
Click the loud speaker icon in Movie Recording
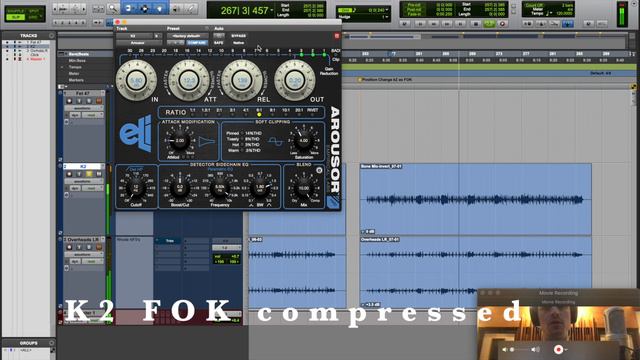(x=535, y=349)
